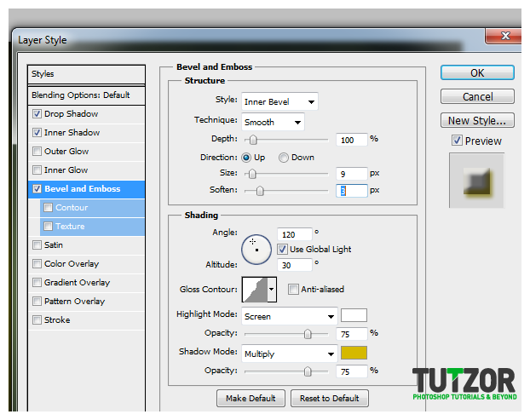Enable the Inner Glow checkbox

[37, 170]
